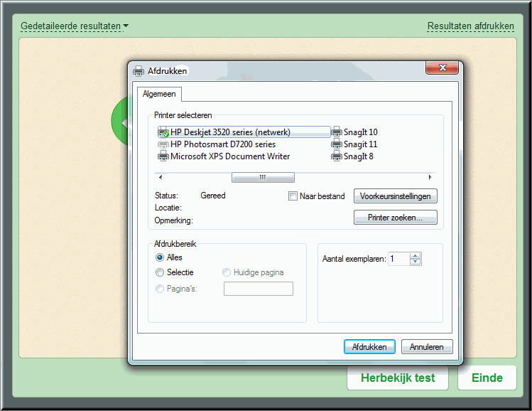Click the printer list scrollbar thumb
Screen dimensions: 532x411
pos(263,177)
